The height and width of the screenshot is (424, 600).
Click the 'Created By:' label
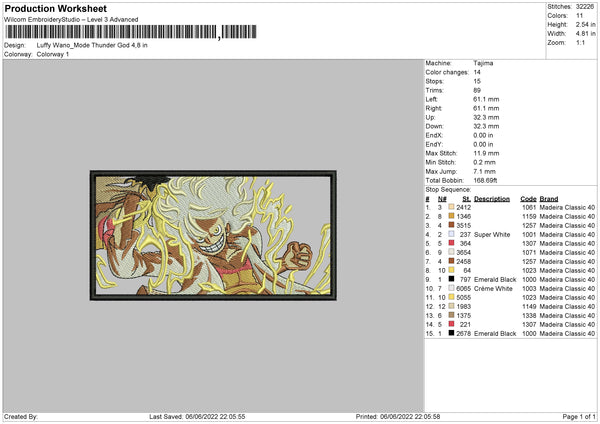(21, 417)
